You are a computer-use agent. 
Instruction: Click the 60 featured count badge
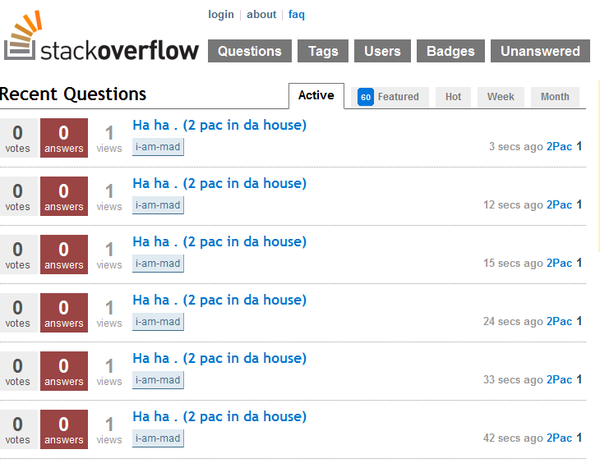(365, 97)
